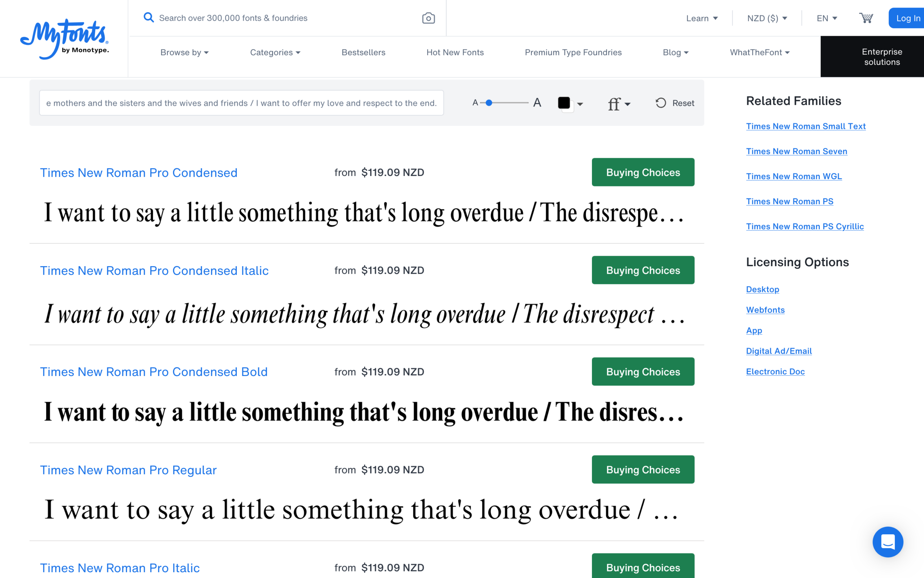The height and width of the screenshot is (578, 924).
Task: Click the sample text preview field
Action: click(x=241, y=103)
